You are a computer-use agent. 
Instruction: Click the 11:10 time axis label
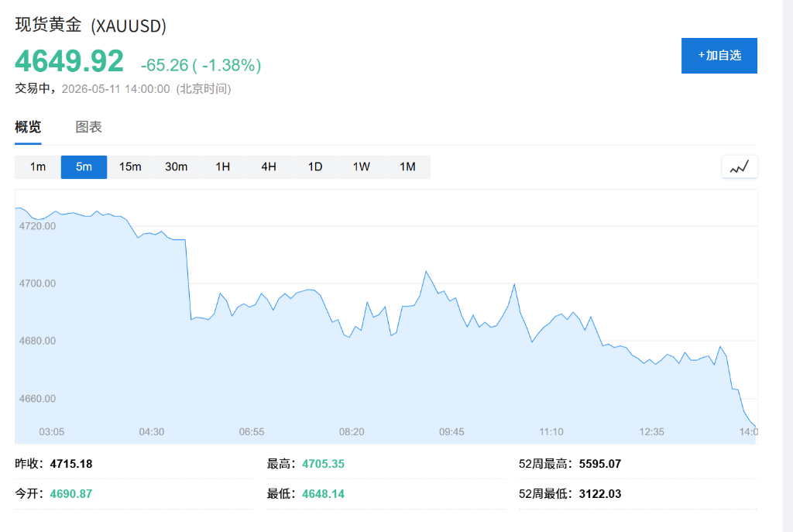coord(551,432)
